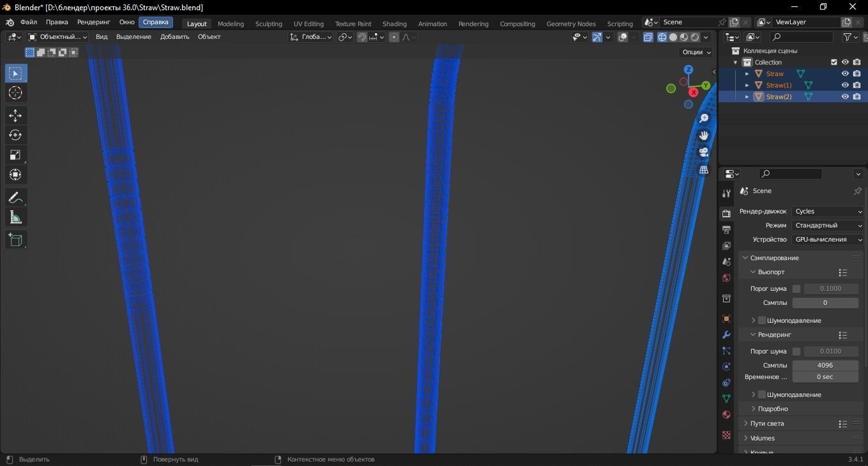868x466 pixels.
Task: Select the Add Cube tool
Action: coord(15,240)
